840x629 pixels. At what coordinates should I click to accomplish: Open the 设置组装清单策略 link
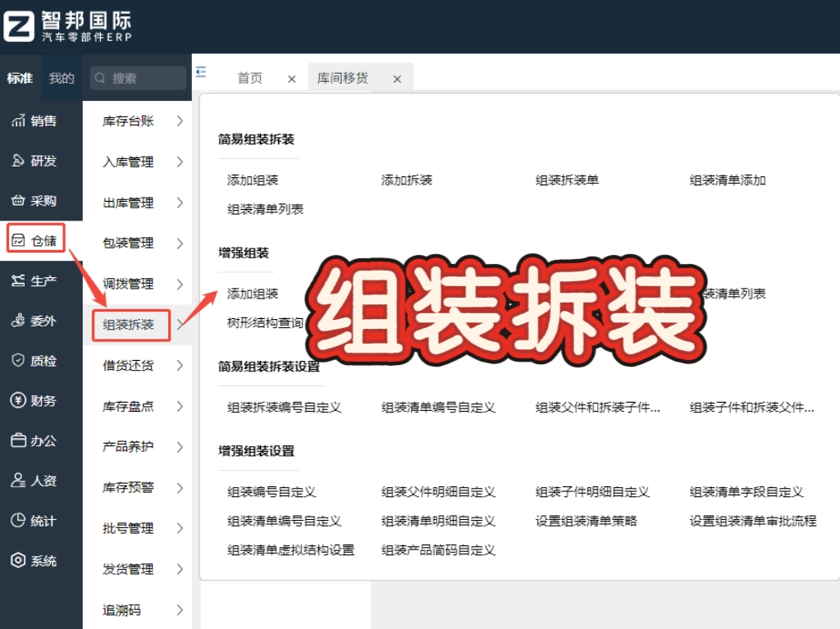click(x=586, y=521)
